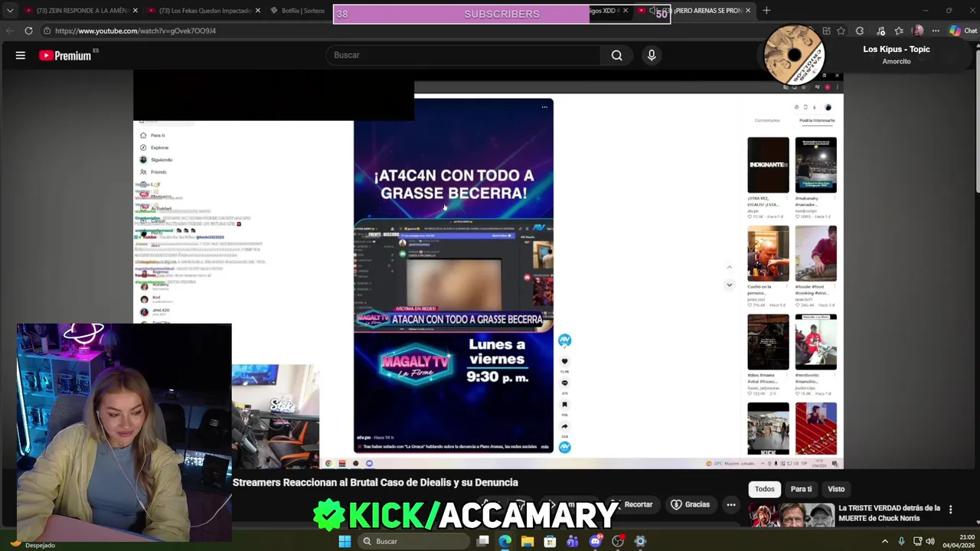Open more actions ellipsis below video
This screenshot has height=551, width=980.
pyautogui.click(x=731, y=505)
